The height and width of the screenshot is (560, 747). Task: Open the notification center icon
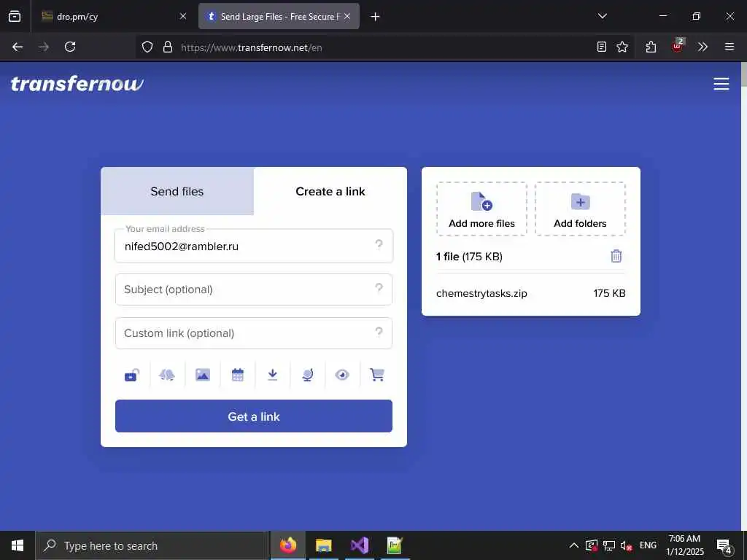click(724, 546)
